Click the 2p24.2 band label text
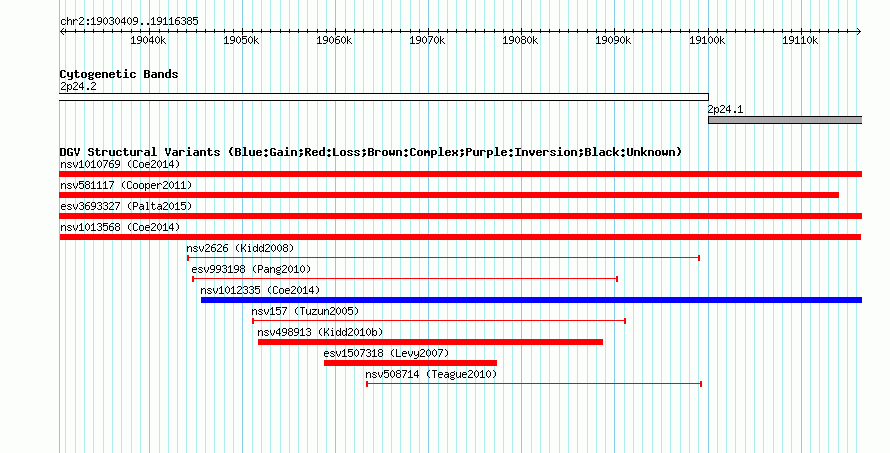Viewport: 890px width, 453px height. pos(78,87)
